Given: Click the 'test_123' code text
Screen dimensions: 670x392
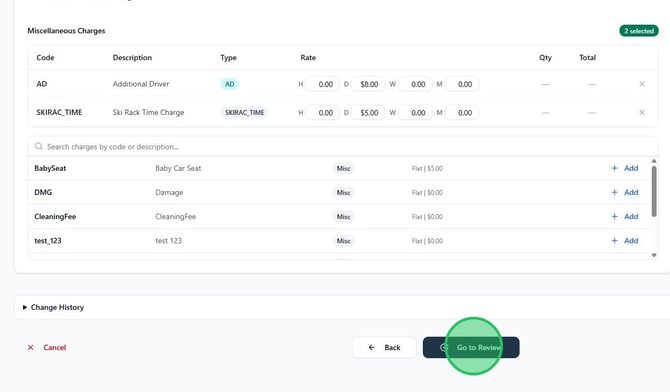Looking at the screenshot, I should point(48,241).
